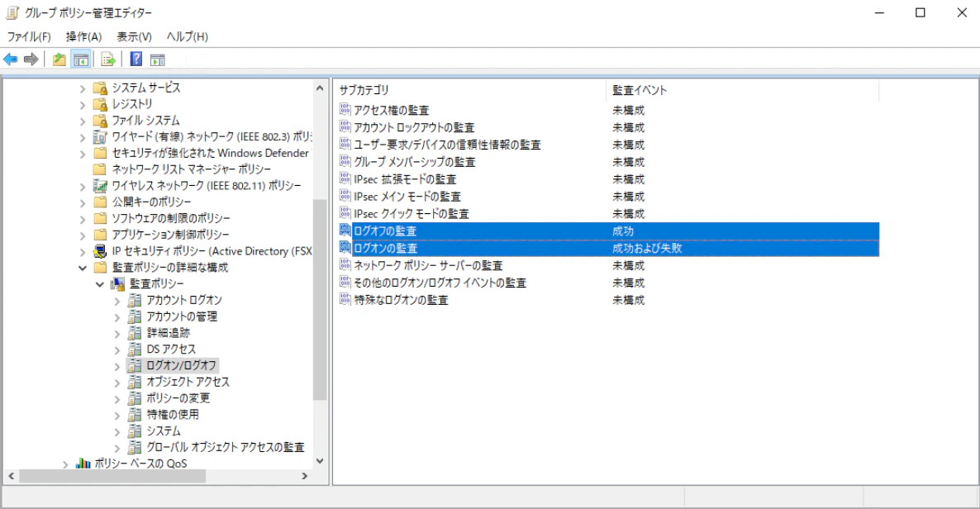
Task: Click the システム サービス folder icon
Action: pos(100,88)
